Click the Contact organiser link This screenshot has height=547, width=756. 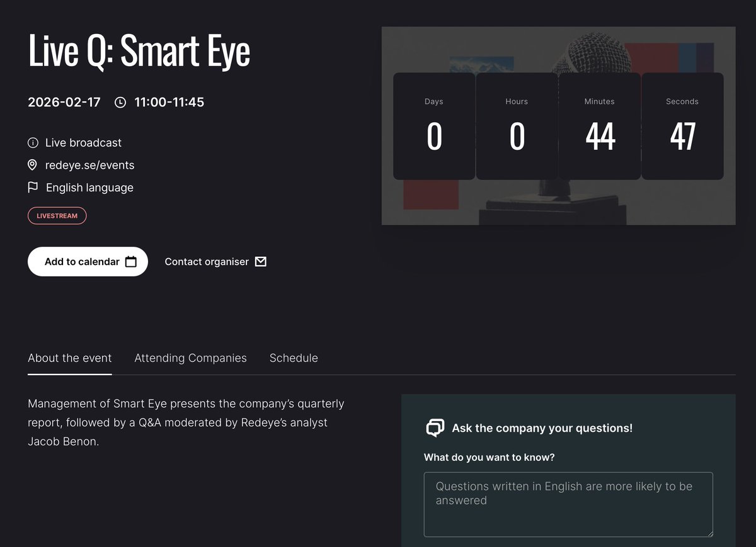[x=207, y=261]
